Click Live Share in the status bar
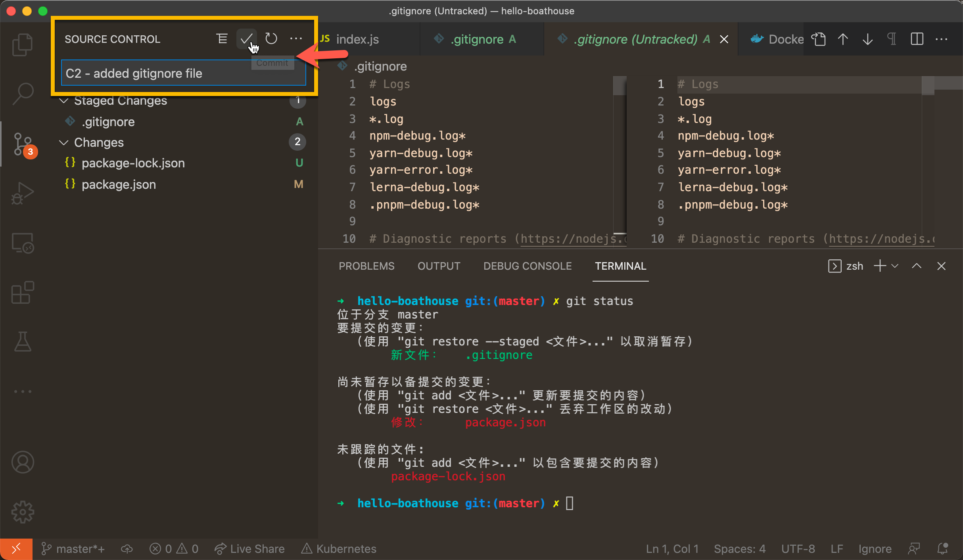 (250, 549)
